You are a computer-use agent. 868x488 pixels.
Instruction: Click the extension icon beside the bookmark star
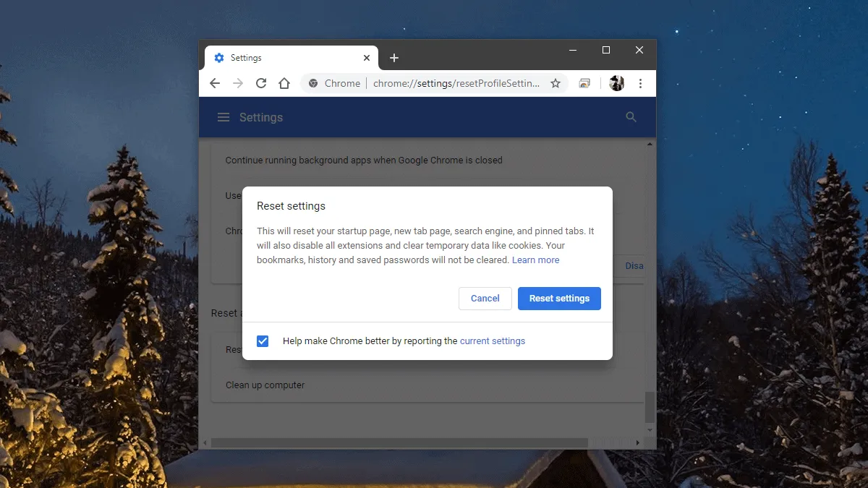[x=584, y=83]
